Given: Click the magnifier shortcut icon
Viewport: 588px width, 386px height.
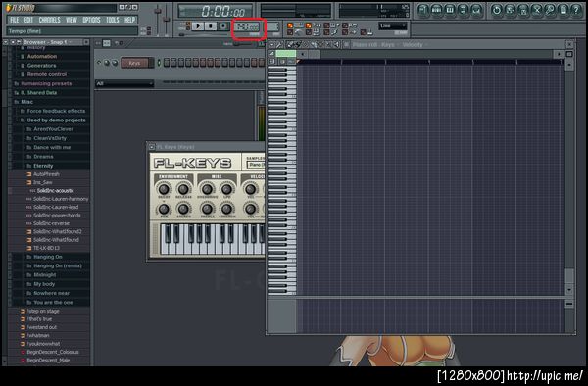Looking at the screenshot, I should click(550, 10).
